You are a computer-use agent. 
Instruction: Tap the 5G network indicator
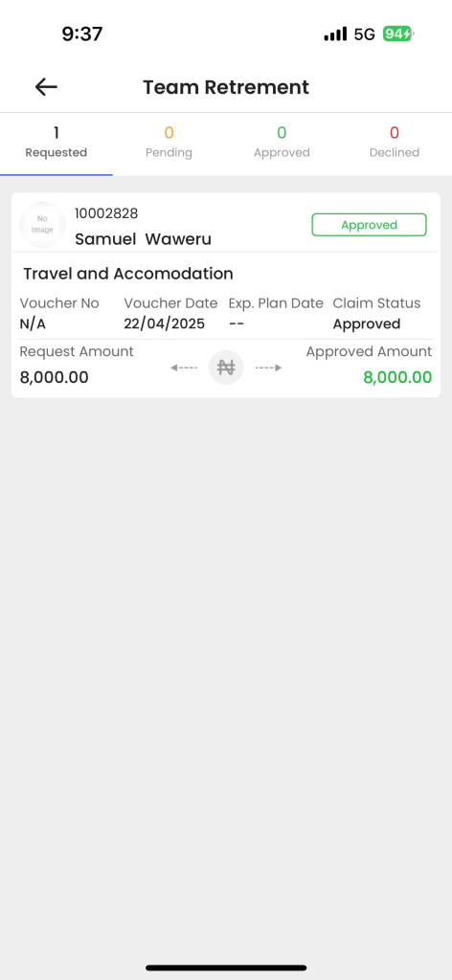(x=365, y=33)
